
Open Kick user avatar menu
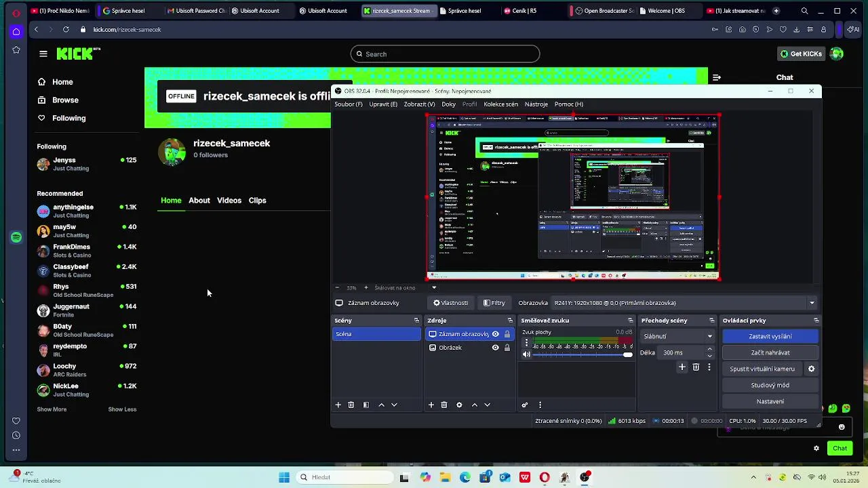click(837, 54)
